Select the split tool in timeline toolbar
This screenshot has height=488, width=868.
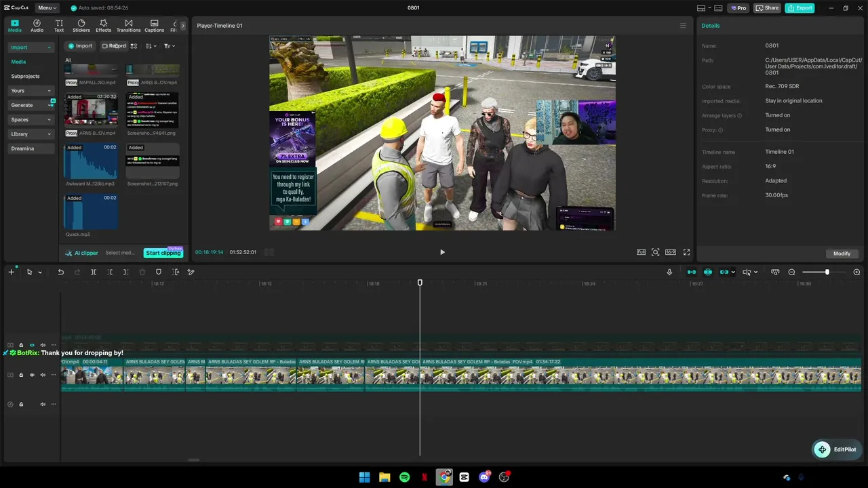[94, 272]
